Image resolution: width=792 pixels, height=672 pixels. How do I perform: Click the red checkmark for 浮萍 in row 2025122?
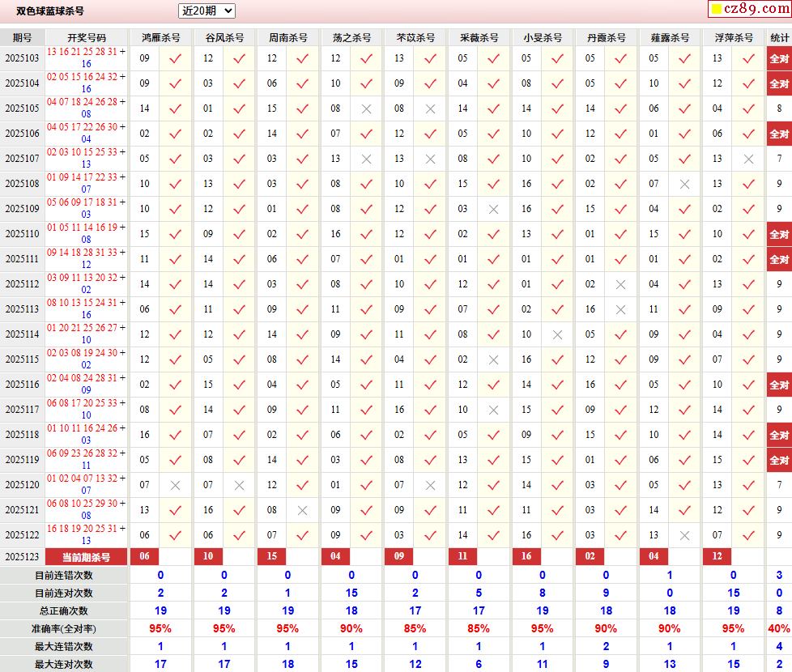[748, 535]
